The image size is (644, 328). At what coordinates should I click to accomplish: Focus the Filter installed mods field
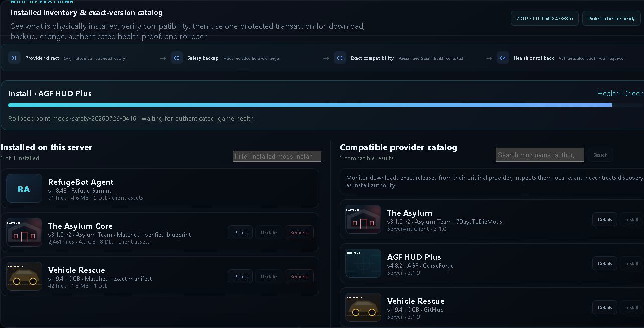click(277, 156)
